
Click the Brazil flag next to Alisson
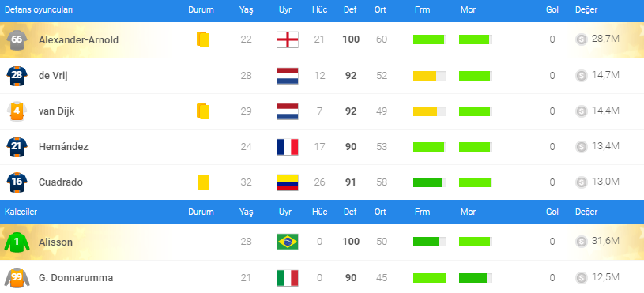point(288,242)
